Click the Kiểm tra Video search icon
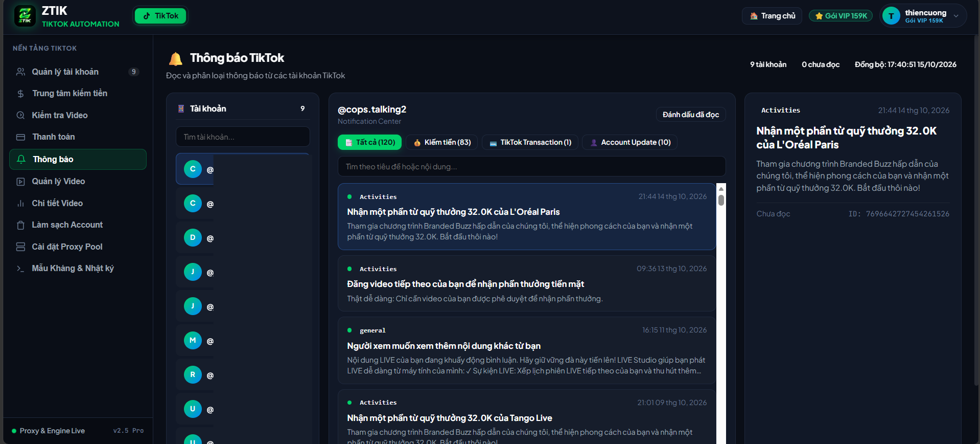Viewport: 980px width, 444px height. coord(20,115)
